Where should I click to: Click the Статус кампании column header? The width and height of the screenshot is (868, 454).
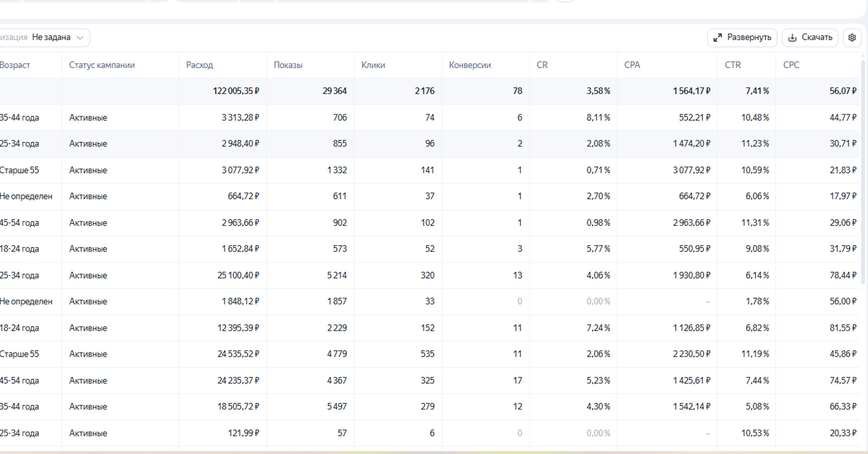[x=102, y=65]
